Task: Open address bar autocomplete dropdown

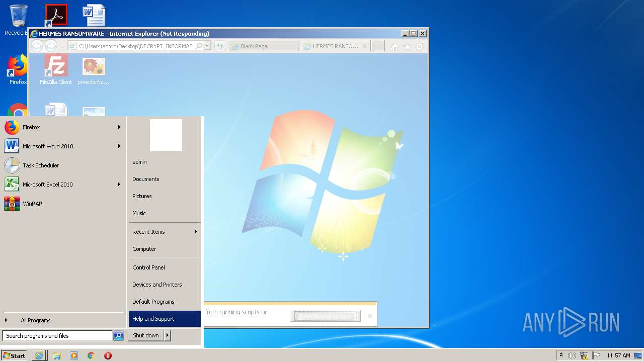Action: pyautogui.click(x=207, y=46)
